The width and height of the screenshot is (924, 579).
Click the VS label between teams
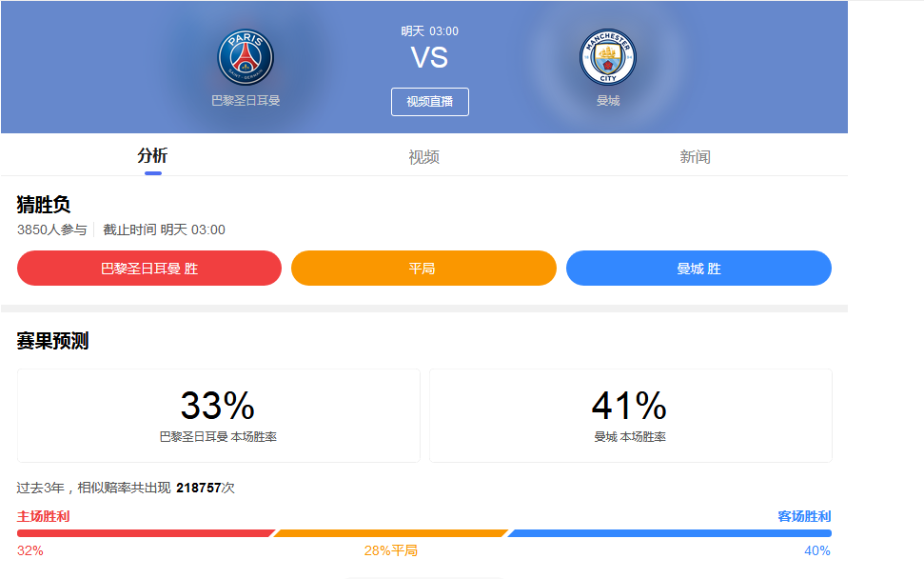pyautogui.click(x=428, y=59)
